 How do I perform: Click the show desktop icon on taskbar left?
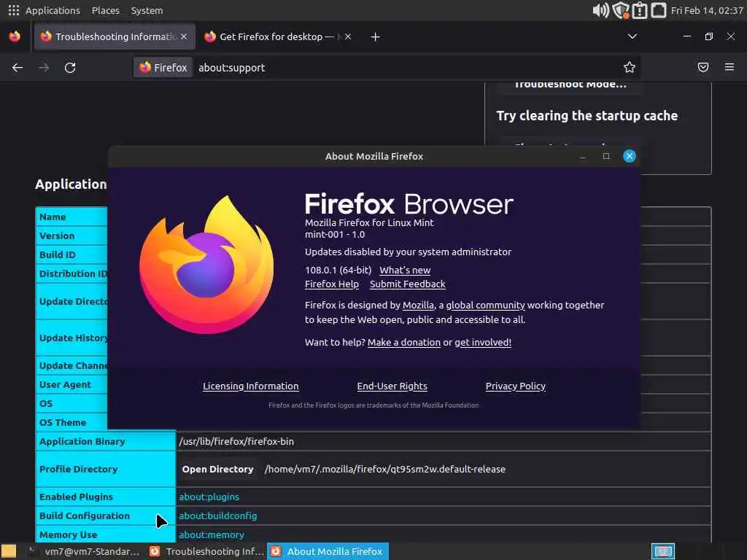pyautogui.click(x=9, y=551)
